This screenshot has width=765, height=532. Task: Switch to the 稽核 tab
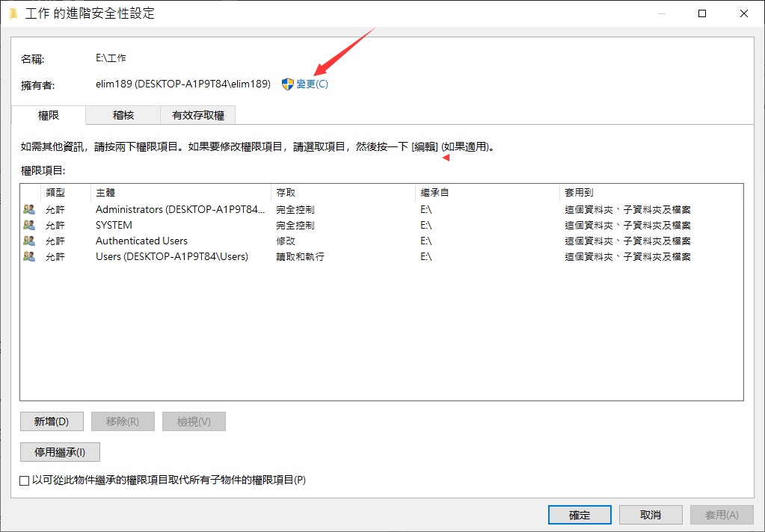point(123,115)
